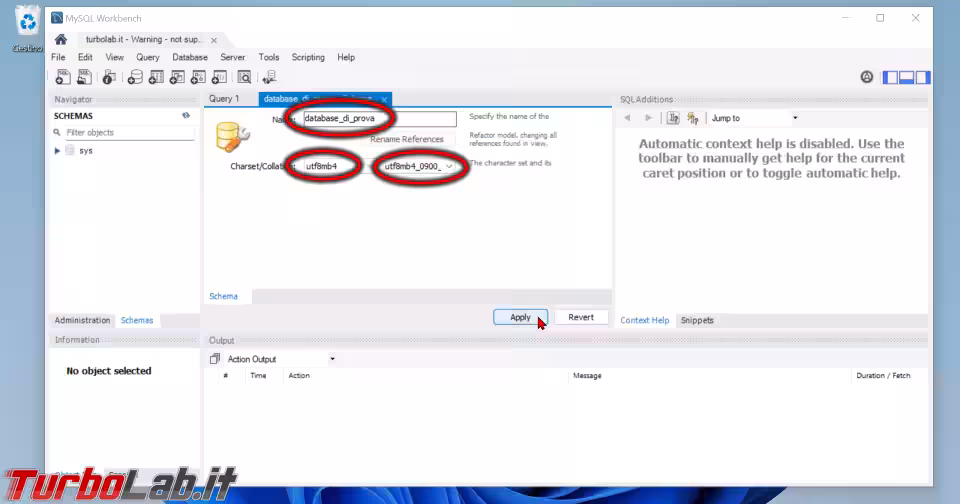Open the home screen tab icon
The width and height of the screenshot is (960, 504).
point(61,40)
